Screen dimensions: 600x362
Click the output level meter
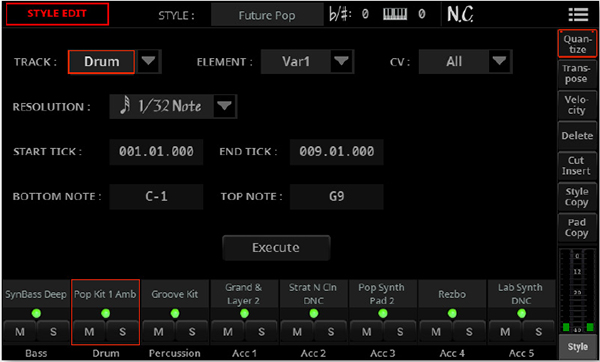tap(577, 290)
